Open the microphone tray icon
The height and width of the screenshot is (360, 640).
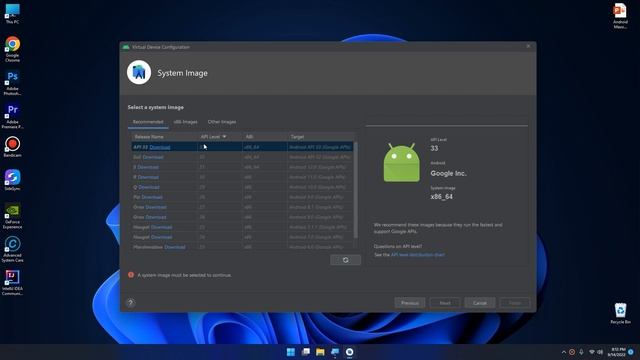point(581,352)
